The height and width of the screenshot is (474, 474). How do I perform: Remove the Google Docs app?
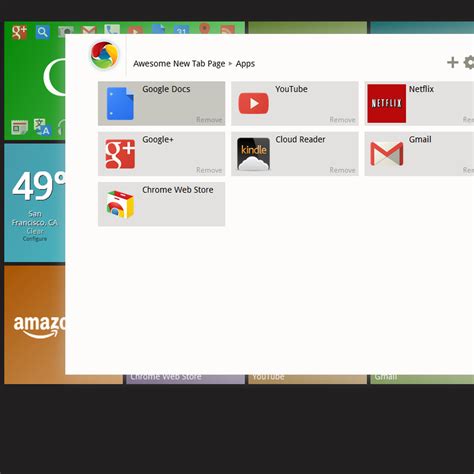tap(209, 120)
